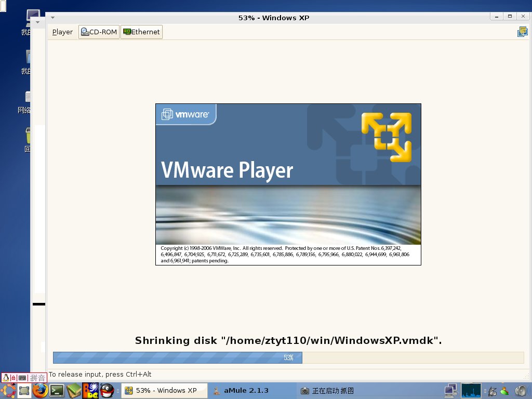Click the network monitor tray icon
The width and height of the screenshot is (532, 399).
tap(451, 391)
